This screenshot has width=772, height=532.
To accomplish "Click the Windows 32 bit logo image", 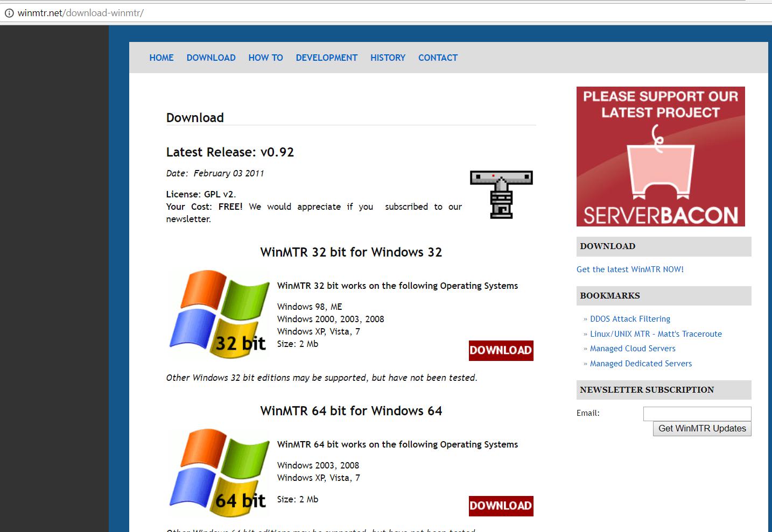I will click(x=220, y=314).
